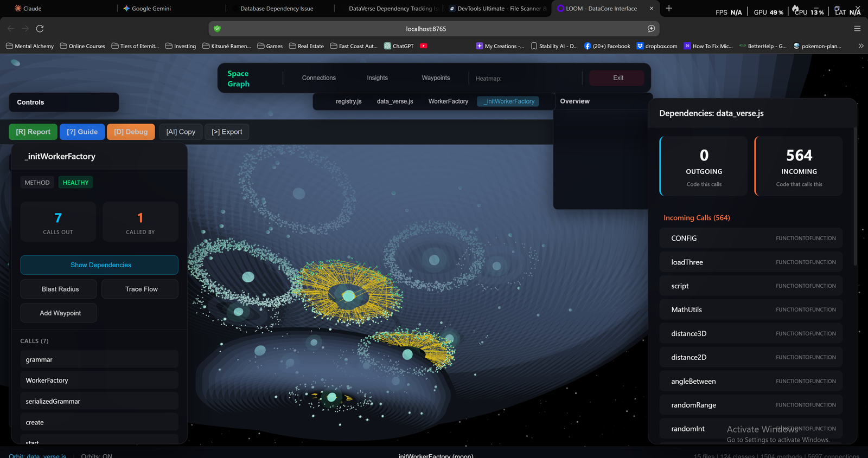Select distance3D incoming call row
The height and width of the screenshot is (458, 868).
[x=751, y=333]
